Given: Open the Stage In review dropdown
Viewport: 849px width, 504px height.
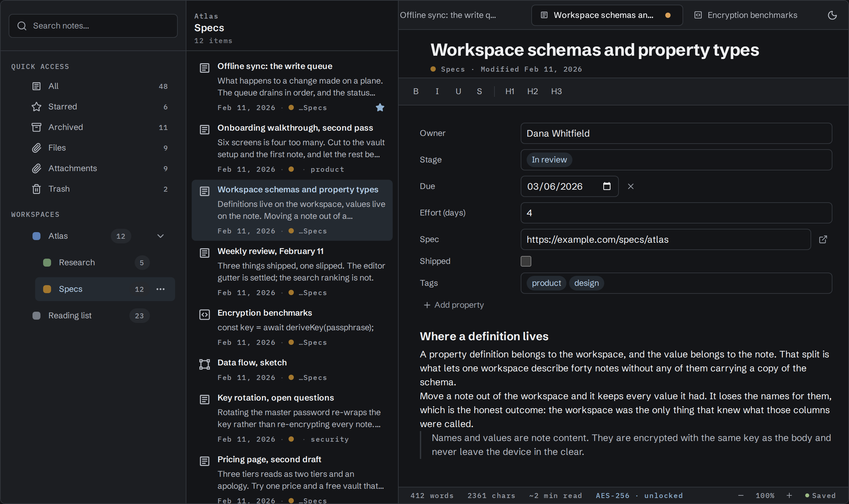Looking at the screenshot, I should (676, 159).
